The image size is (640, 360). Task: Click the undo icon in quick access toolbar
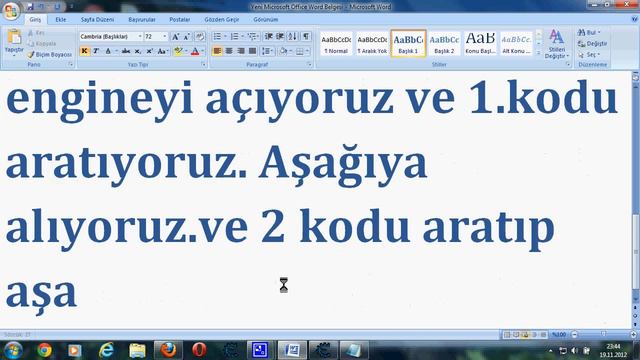[42, 7]
